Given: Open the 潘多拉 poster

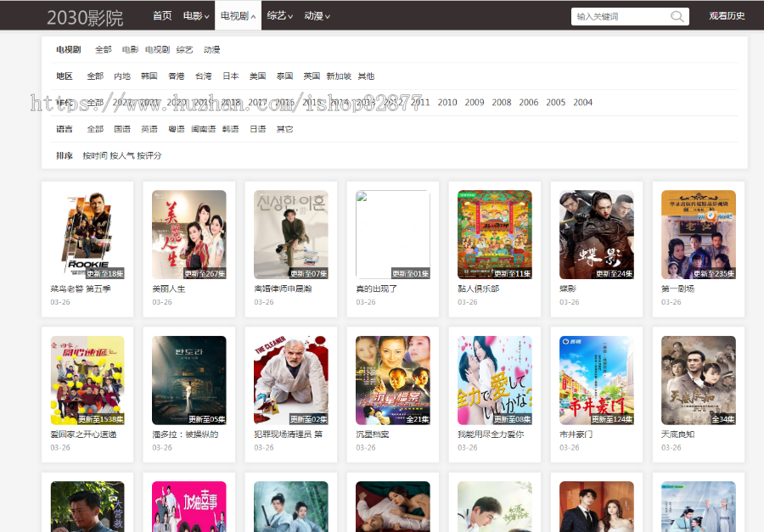Looking at the screenshot, I should [x=189, y=380].
